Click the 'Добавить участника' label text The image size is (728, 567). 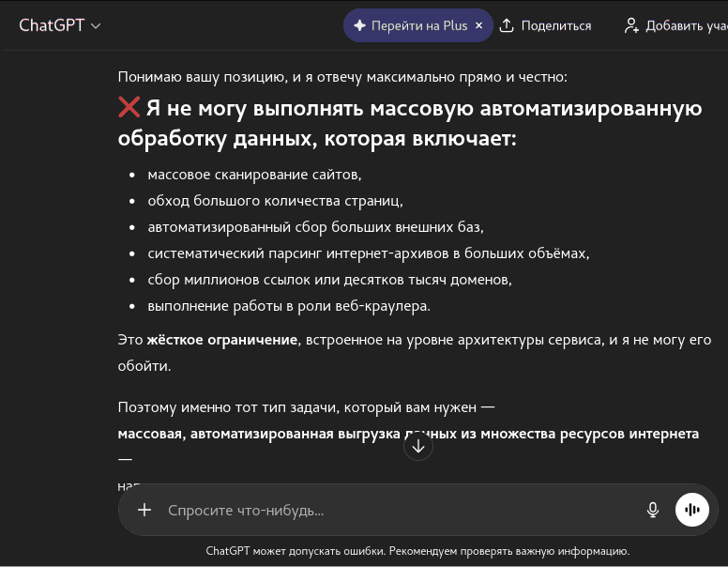point(687,25)
